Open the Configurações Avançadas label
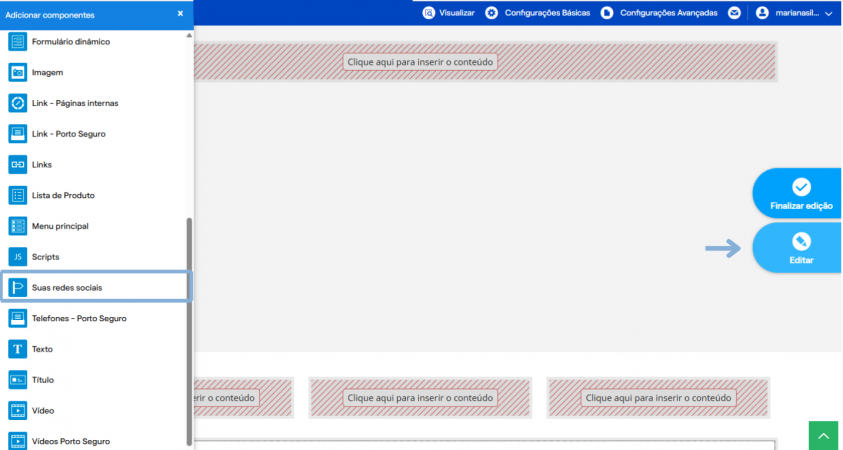Image resolution: width=843 pixels, height=450 pixels. coord(669,13)
